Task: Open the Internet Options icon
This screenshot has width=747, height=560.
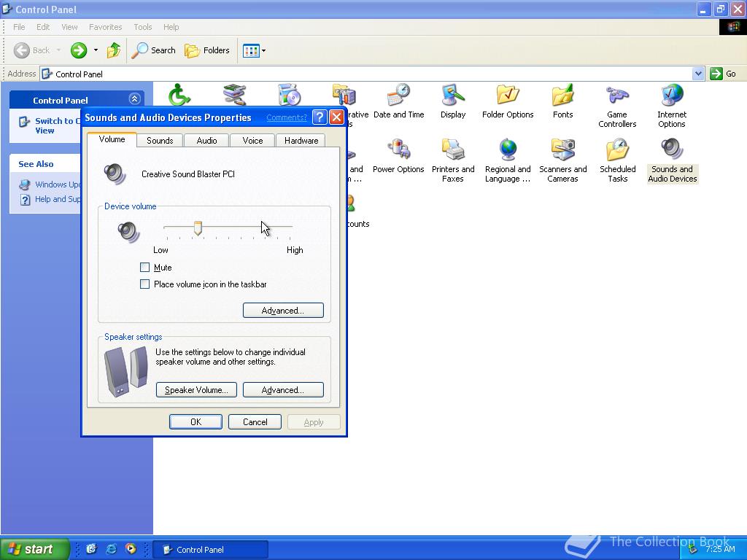Action: tap(672, 106)
